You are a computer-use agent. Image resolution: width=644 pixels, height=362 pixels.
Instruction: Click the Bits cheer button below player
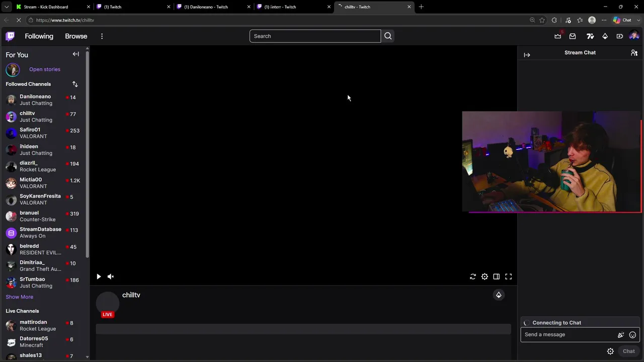499,295
